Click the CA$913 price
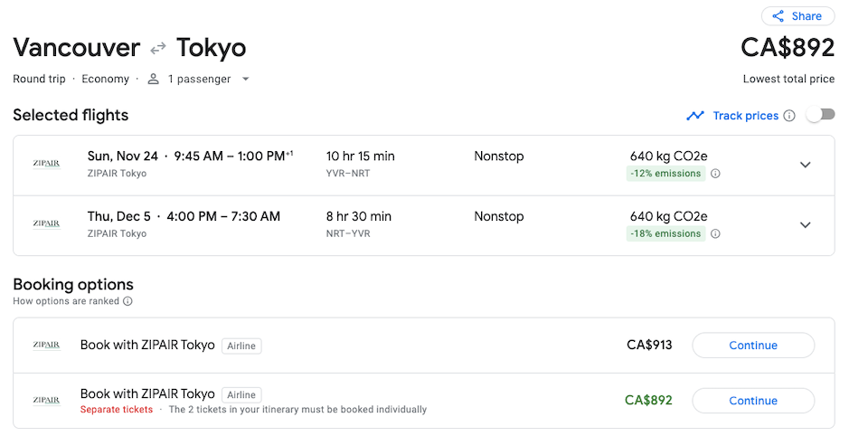This screenshot has width=868, height=436. 649,346
